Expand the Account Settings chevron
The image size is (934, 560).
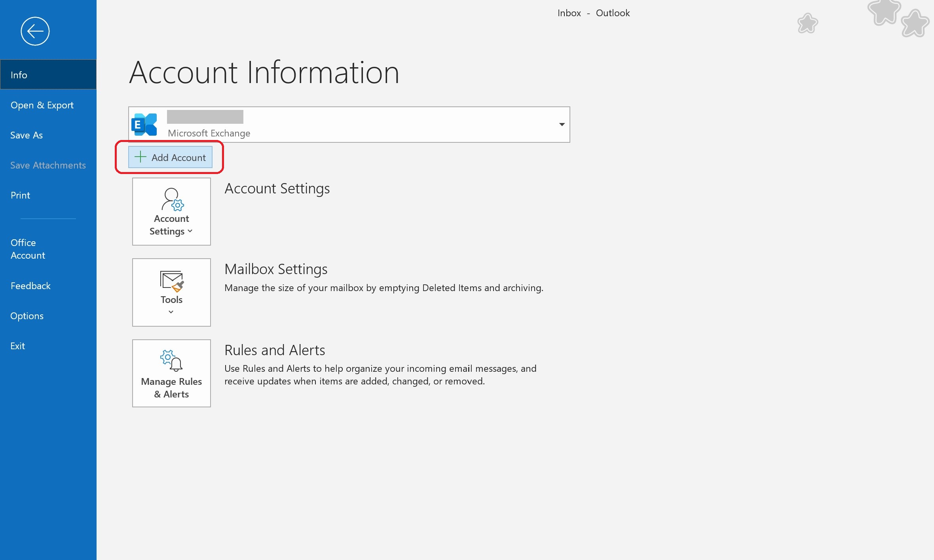coord(190,231)
